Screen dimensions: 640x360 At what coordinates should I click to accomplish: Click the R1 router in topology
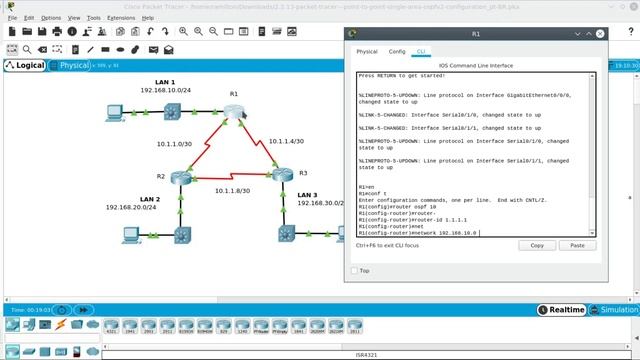point(233,111)
